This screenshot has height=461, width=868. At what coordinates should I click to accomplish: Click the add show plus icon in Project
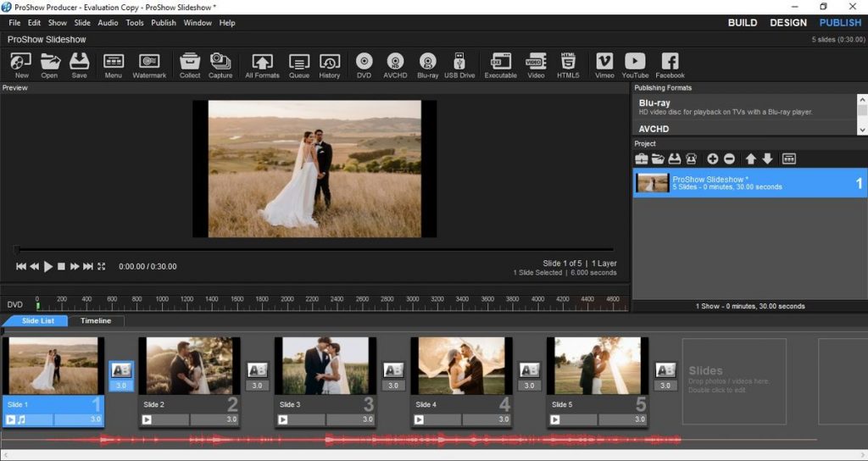(712, 158)
